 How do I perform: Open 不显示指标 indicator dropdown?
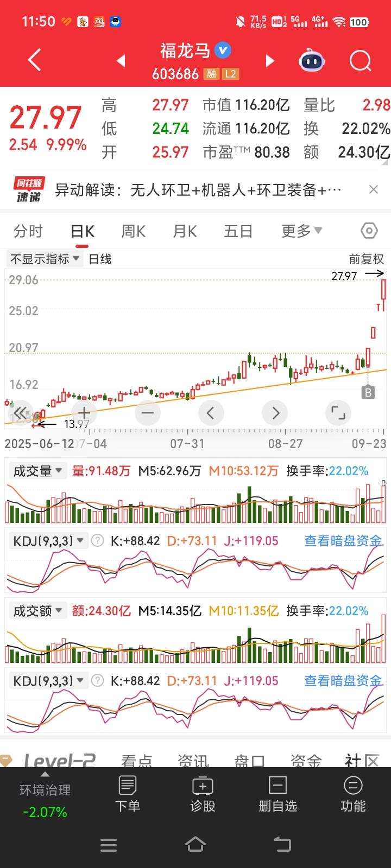(45, 259)
